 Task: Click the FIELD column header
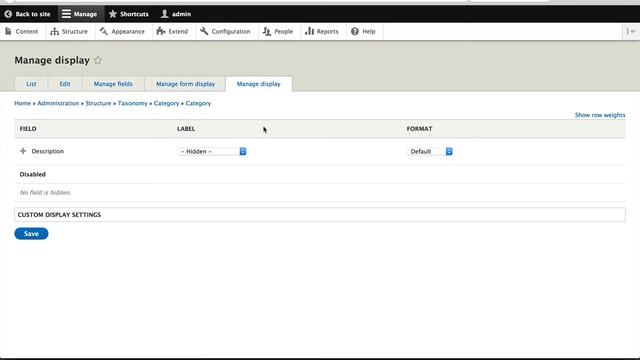pyautogui.click(x=28, y=129)
